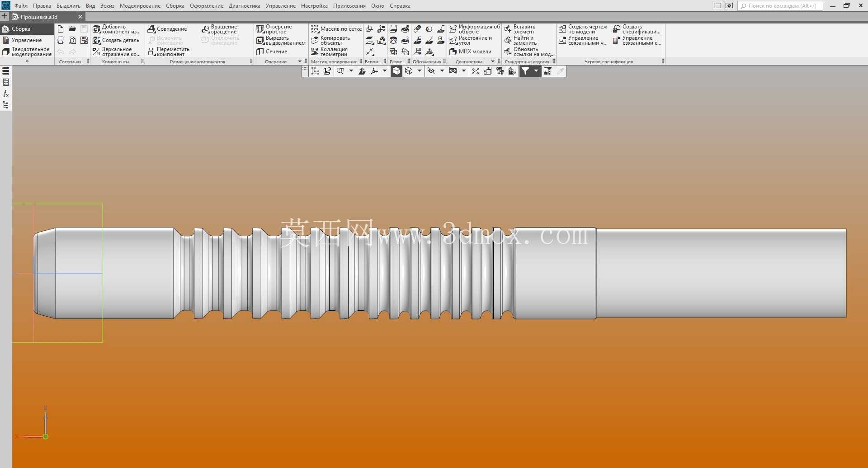Expand the Диагностика panel dropdown arrow
The image size is (868, 468).
pyautogui.click(x=493, y=61)
